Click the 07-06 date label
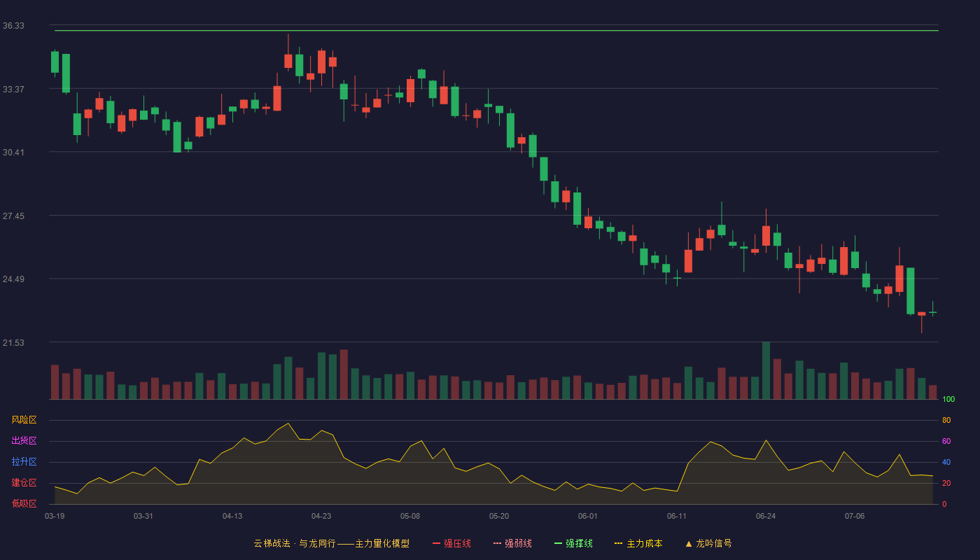The height and width of the screenshot is (560, 980). click(x=855, y=516)
